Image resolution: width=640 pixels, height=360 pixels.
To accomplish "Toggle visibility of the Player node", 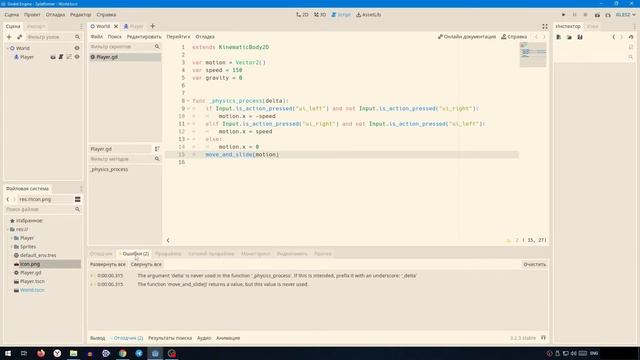I will click(77, 57).
